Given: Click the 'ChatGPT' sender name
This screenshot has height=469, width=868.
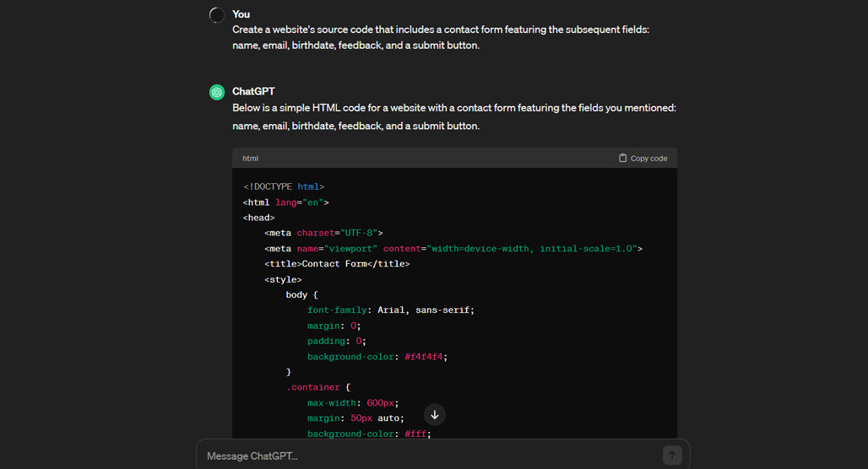Looking at the screenshot, I should click(253, 91).
